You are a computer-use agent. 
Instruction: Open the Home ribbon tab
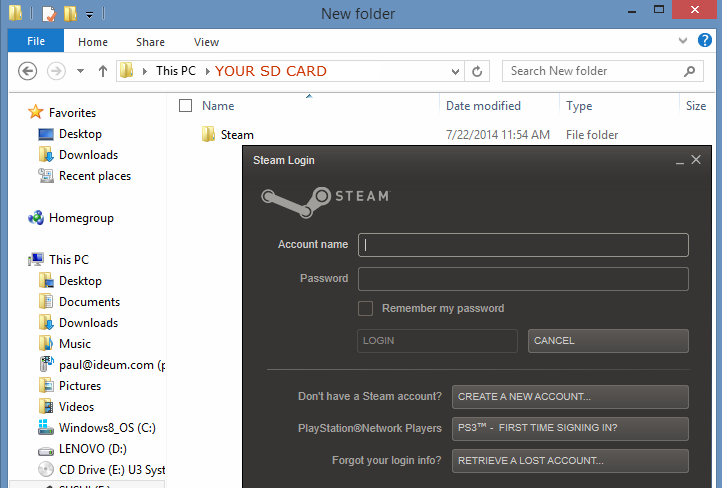(x=93, y=42)
